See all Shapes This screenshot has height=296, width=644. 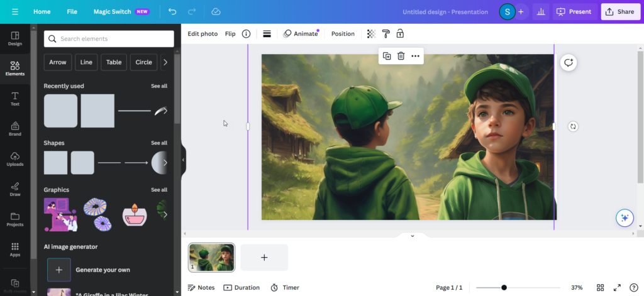(159, 143)
